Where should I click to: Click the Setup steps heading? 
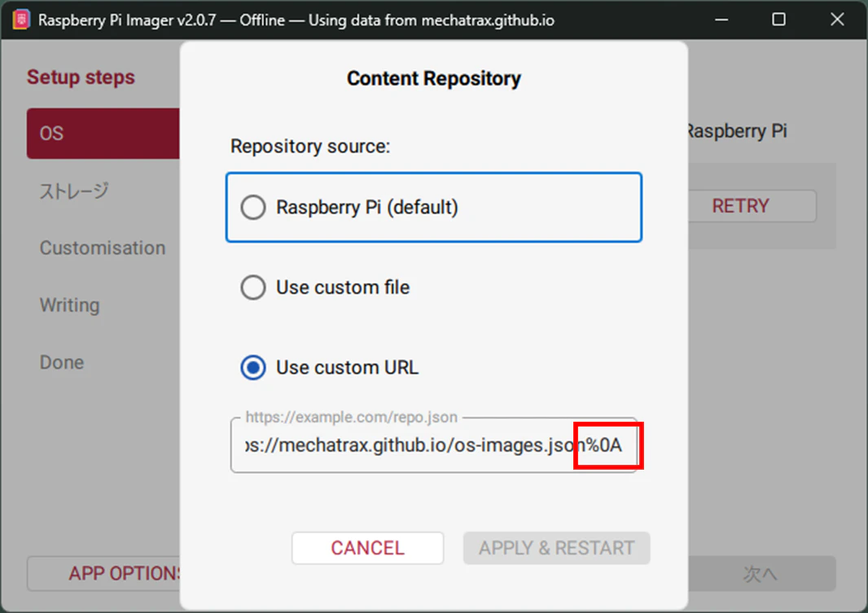click(x=81, y=77)
